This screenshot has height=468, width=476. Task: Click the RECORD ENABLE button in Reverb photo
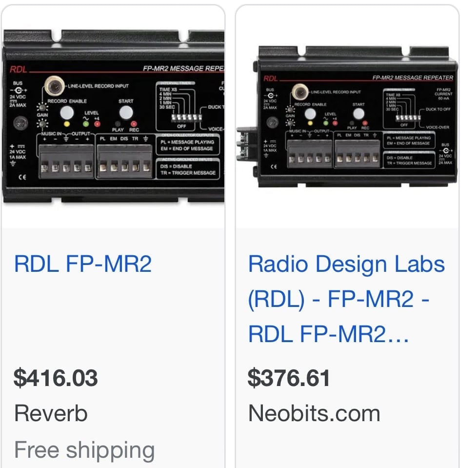(x=67, y=113)
